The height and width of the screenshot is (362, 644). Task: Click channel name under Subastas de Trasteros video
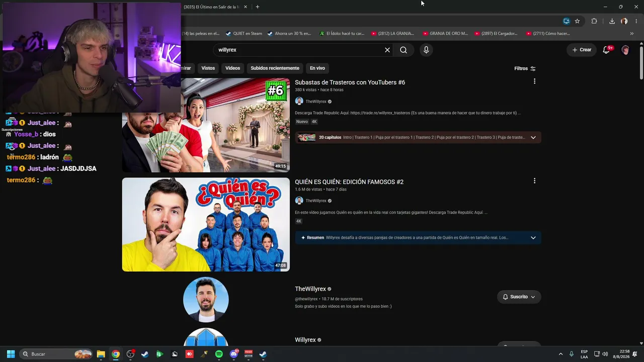tap(316, 102)
